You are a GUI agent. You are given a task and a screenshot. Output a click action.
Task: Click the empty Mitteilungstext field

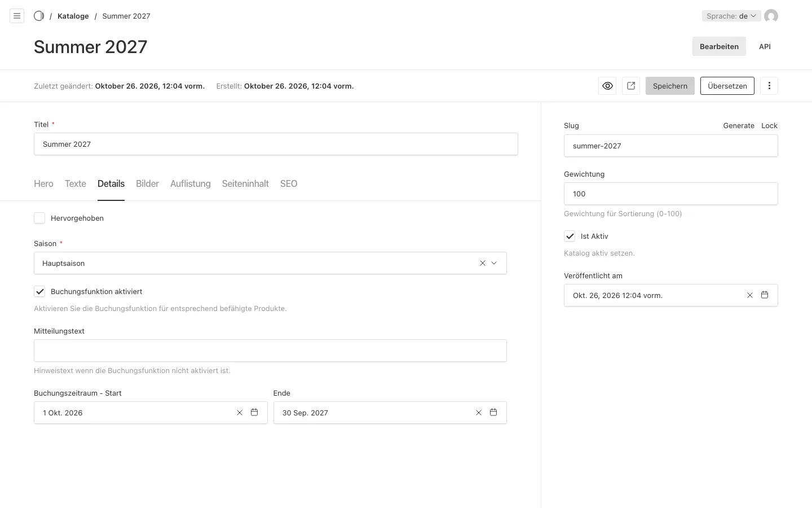270,351
